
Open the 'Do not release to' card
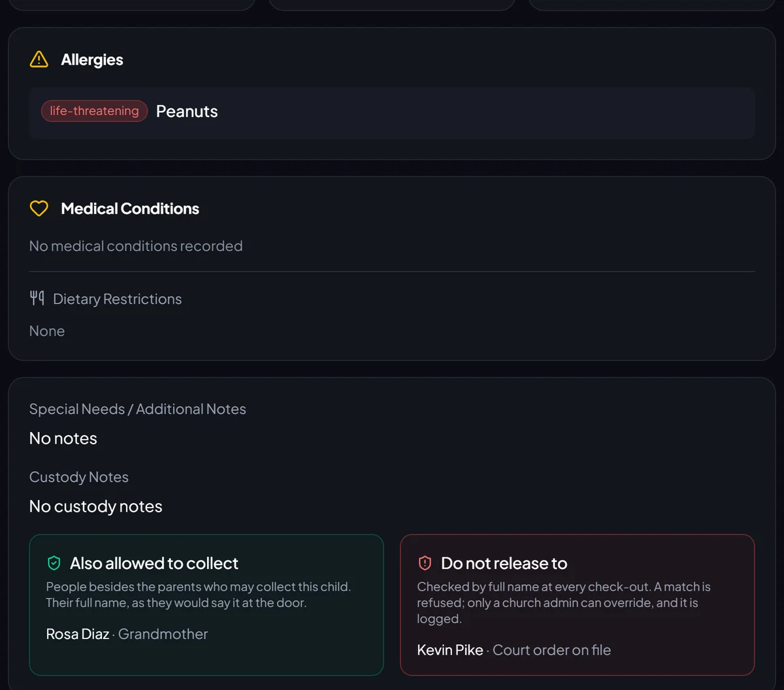click(x=578, y=605)
